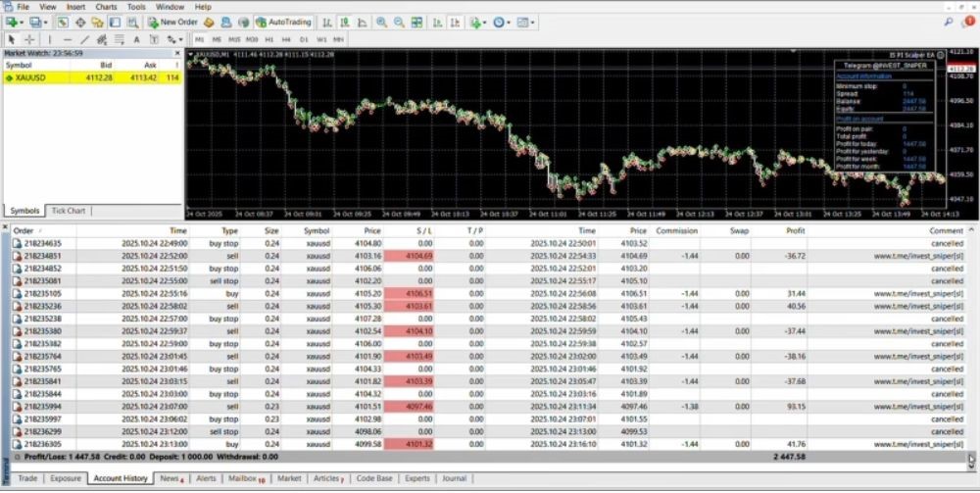The image size is (980, 493).
Task: Toggle the AutoTrading button
Action: [x=282, y=22]
